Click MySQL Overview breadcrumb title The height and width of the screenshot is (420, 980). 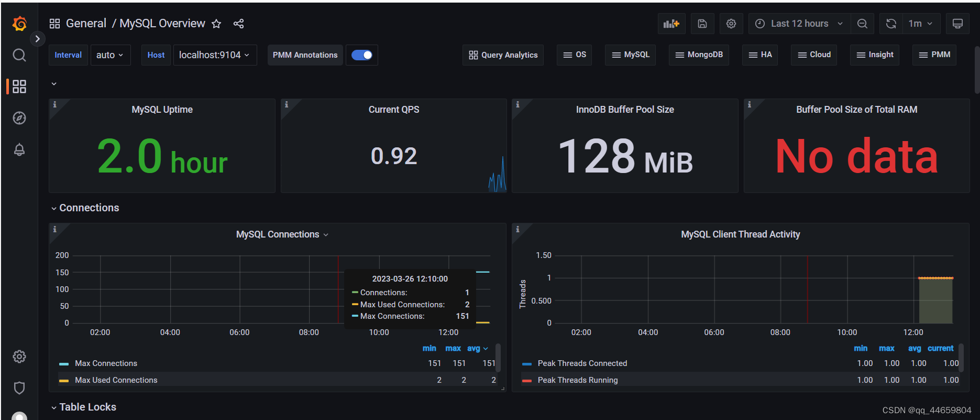[162, 24]
